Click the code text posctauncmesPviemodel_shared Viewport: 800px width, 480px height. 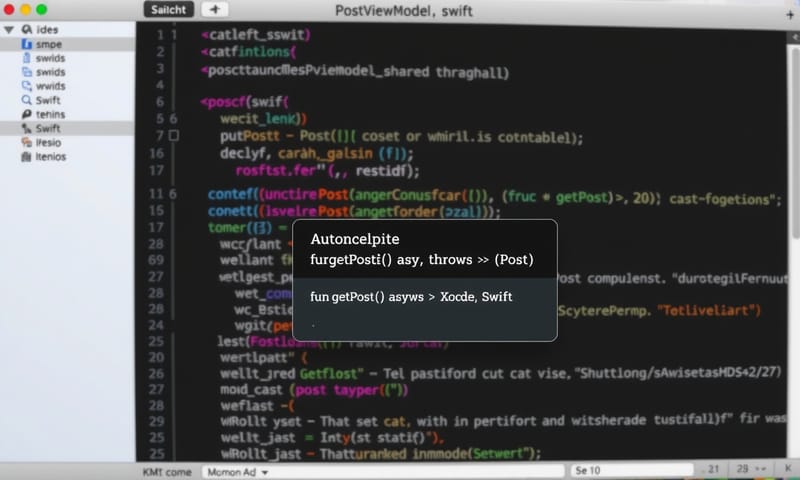click(x=315, y=72)
